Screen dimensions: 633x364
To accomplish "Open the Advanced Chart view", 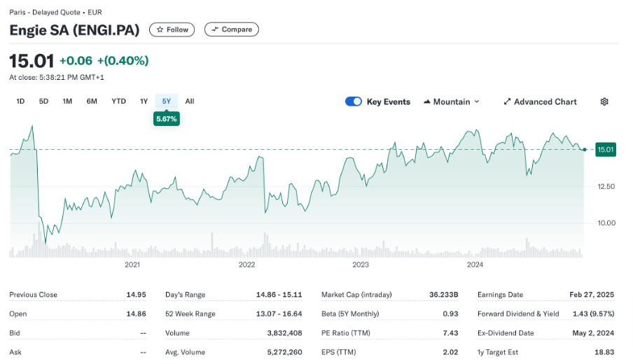I will [540, 101].
